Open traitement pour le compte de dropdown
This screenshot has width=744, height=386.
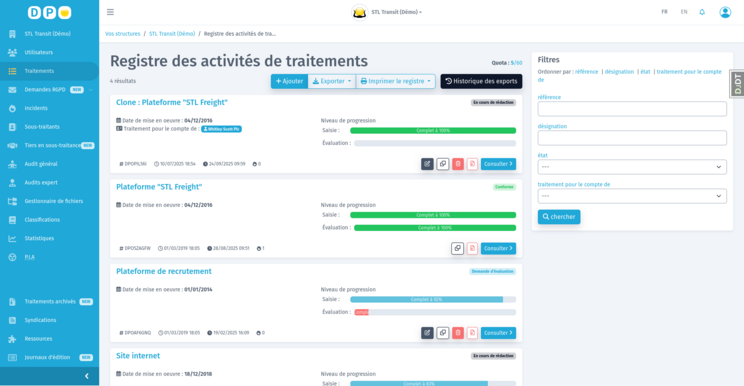[x=632, y=196]
